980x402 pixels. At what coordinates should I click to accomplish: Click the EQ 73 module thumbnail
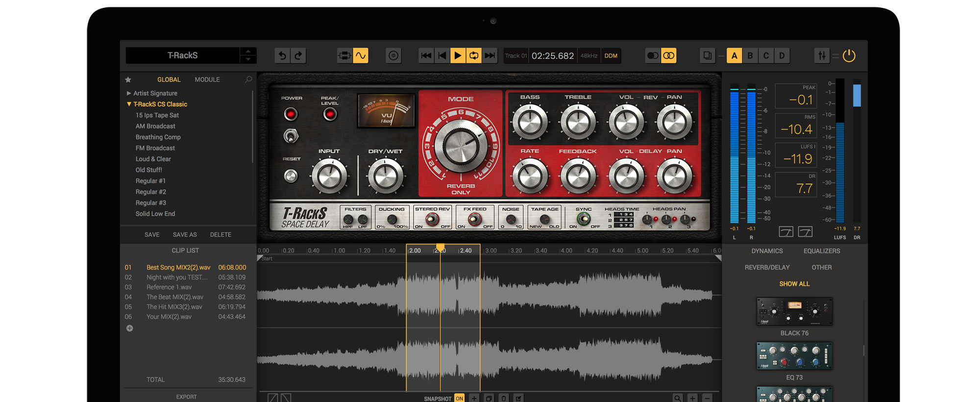coord(794,356)
